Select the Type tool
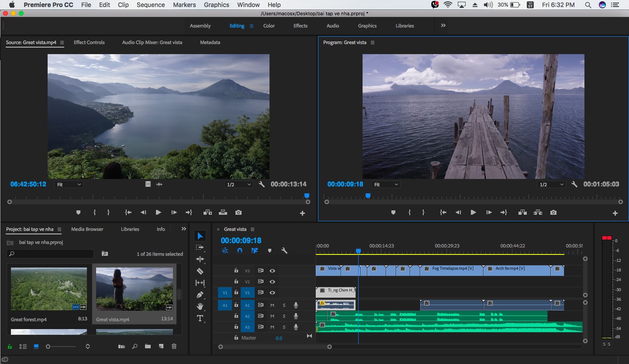This screenshot has height=364, width=629. click(x=200, y=318)
